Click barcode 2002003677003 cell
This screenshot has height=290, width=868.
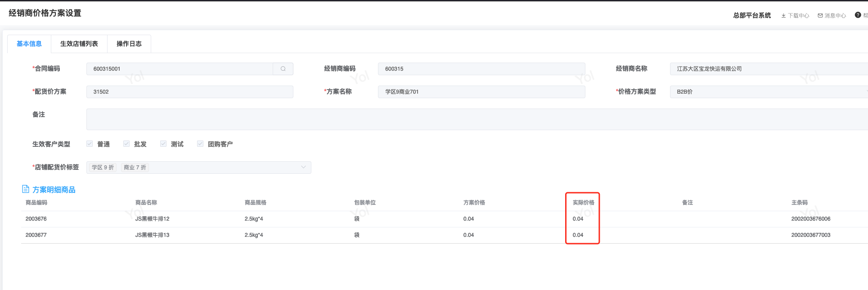coord(811,235)
